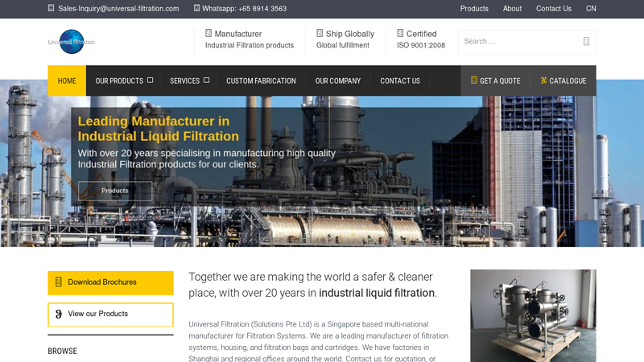Expand the Our Products dropdown arrow

click(151, 80)
